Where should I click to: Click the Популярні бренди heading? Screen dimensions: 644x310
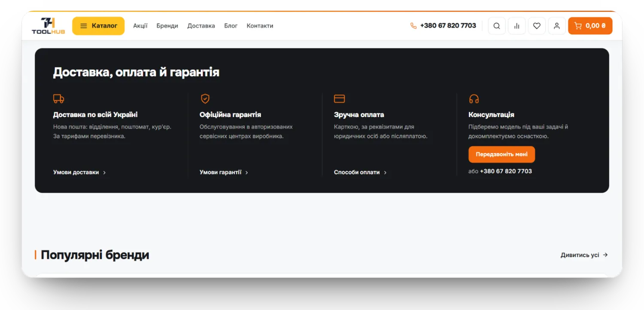(x=95, y=255)
